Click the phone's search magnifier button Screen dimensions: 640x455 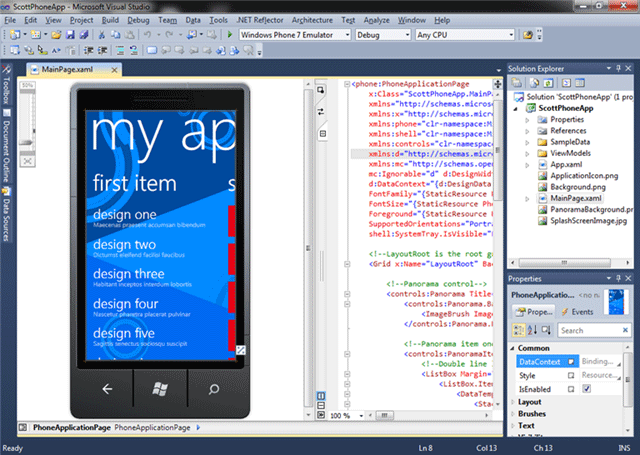click(x=213, y=389)
